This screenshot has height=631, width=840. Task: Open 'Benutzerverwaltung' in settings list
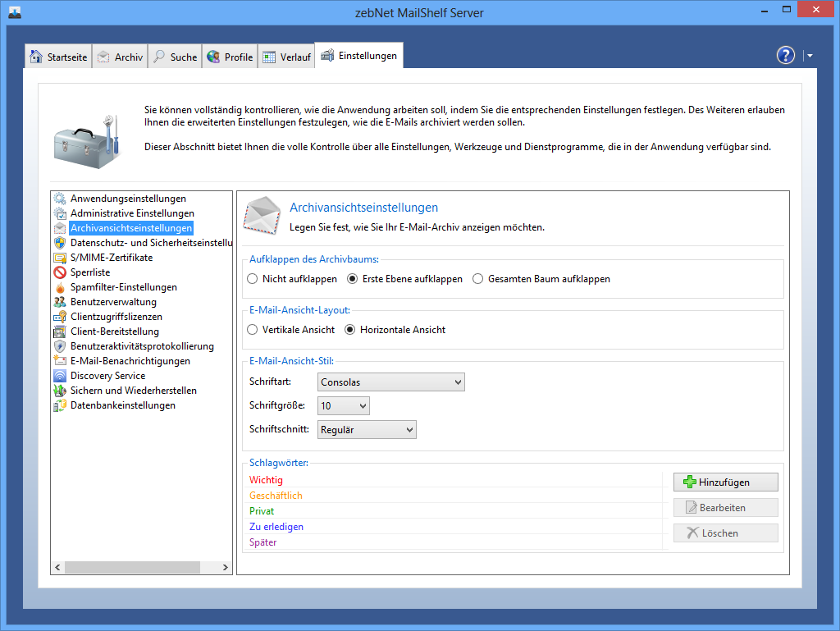coord(113,302)
